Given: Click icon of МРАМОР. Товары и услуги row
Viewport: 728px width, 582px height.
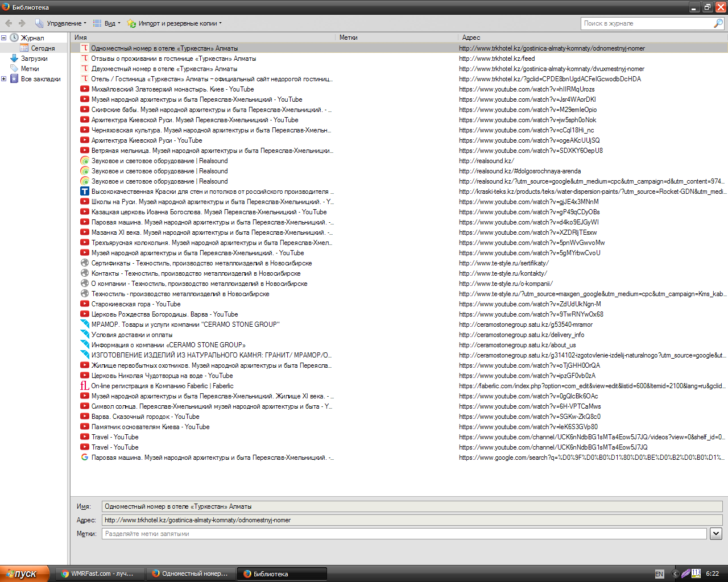Looking at the screenshot, I should [x=85, y=325].
